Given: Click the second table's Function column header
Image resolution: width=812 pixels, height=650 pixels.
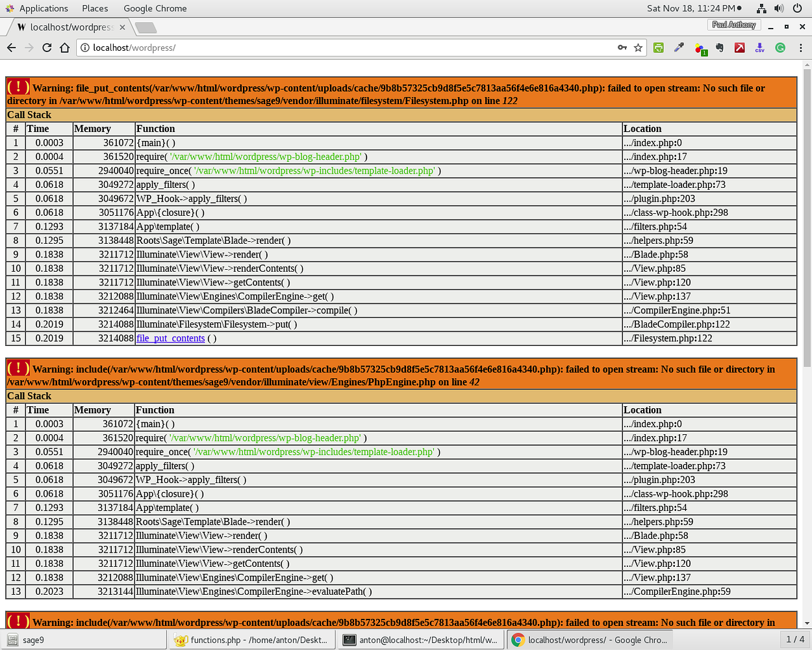Looking at the screenshot, I should [378, 410].
